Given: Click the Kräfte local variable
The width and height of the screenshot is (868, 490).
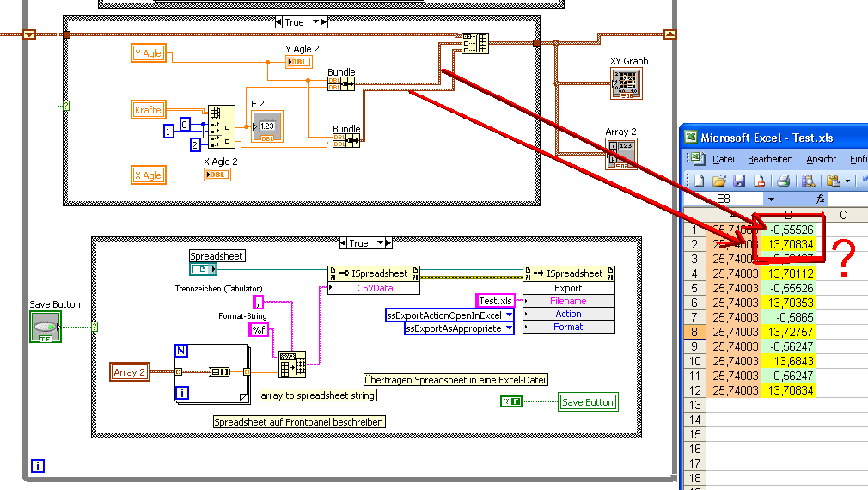Looking at the screenshot, I should (149, 110).
